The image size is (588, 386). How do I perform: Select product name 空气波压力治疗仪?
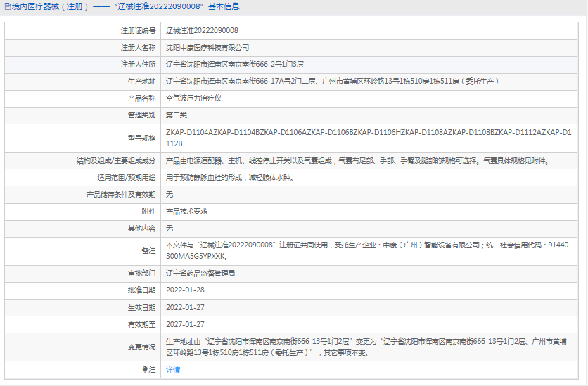[x=193, y=98]
